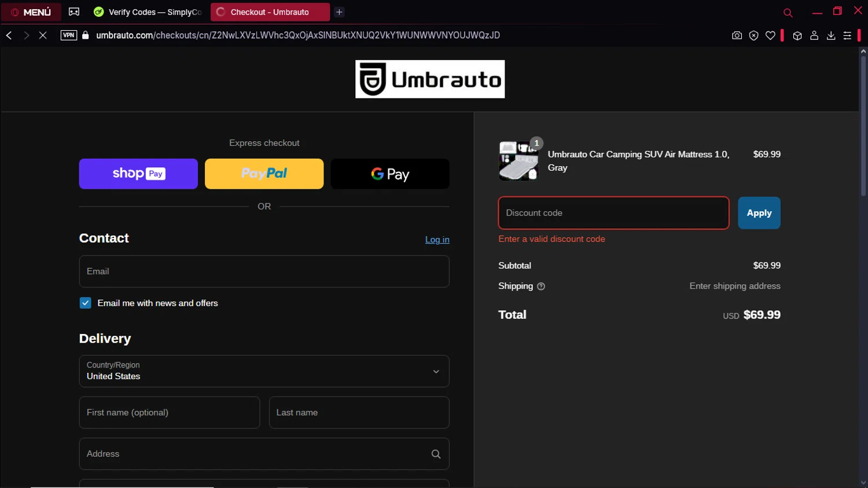
Task: Select the Checkout - Umbrauto tab
Action: [x=270, y=12]
